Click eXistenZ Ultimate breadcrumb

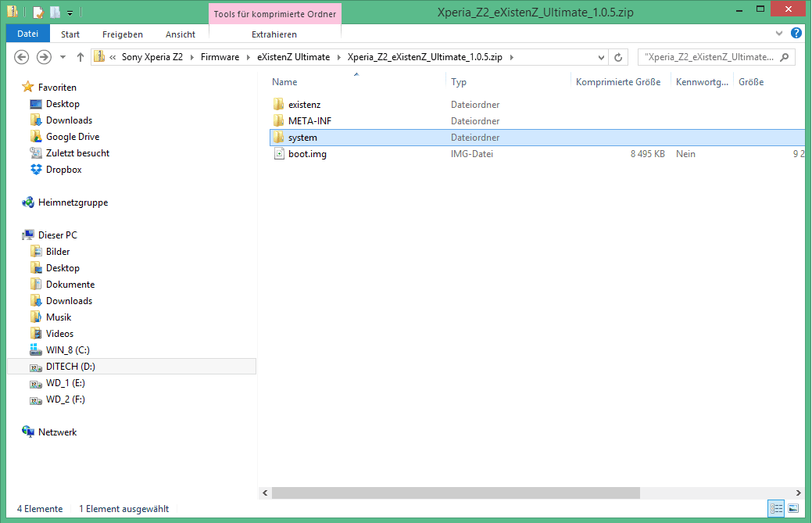[294, 57]
